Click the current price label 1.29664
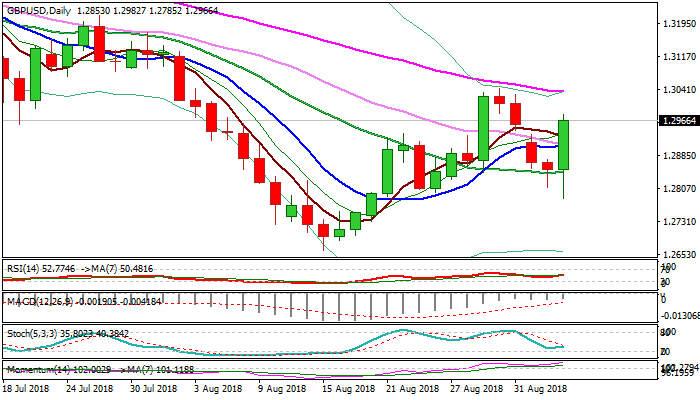The image size is (700, 400). (667, 121)
